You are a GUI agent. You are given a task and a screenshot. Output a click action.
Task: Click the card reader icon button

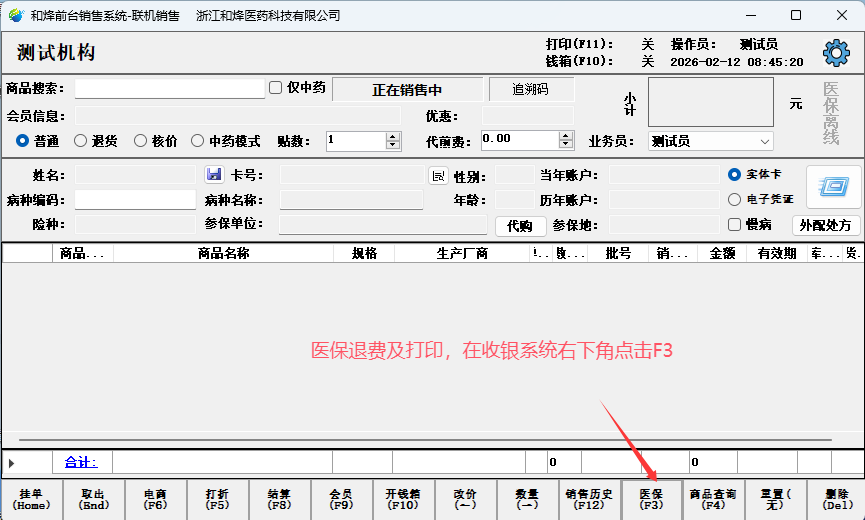click(x=833, y=187)
